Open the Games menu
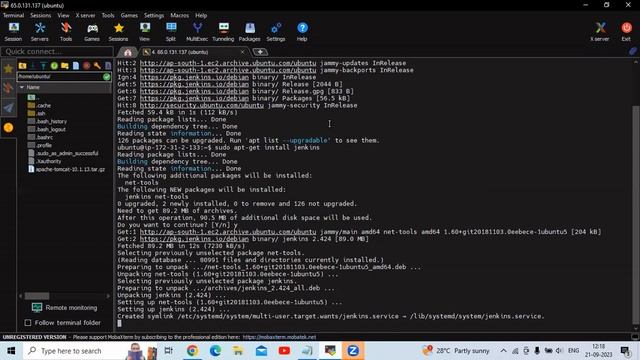This screenshot has height=360, width=640. (129, 16)
